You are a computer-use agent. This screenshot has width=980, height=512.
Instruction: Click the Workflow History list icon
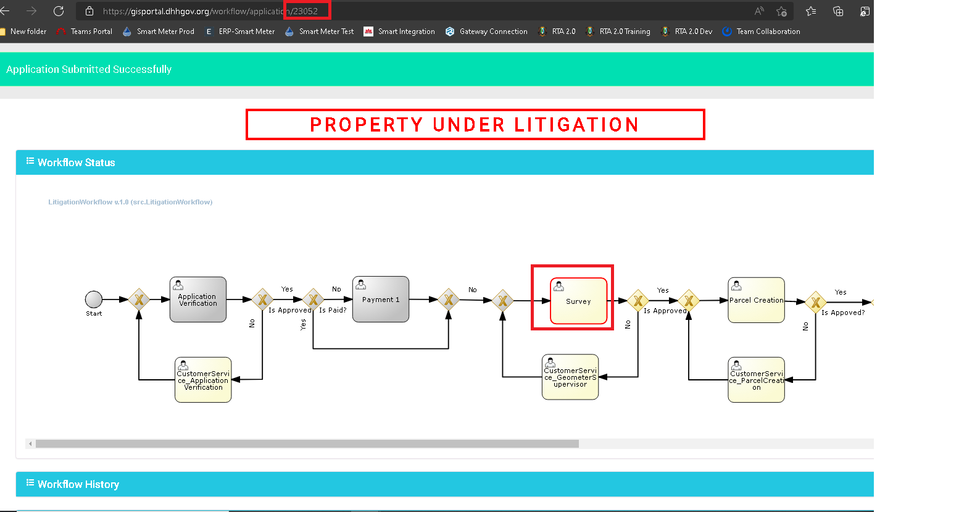(x=30, y=483)
